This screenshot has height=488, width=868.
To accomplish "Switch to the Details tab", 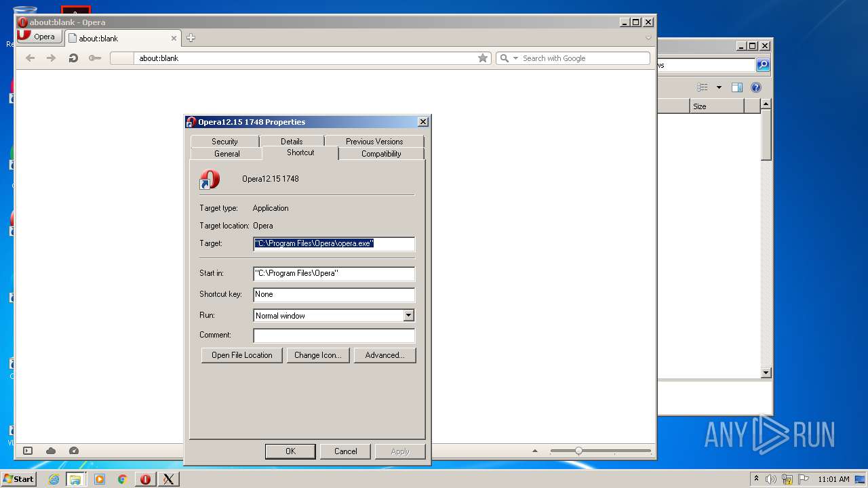I will (x=292, y=142).
